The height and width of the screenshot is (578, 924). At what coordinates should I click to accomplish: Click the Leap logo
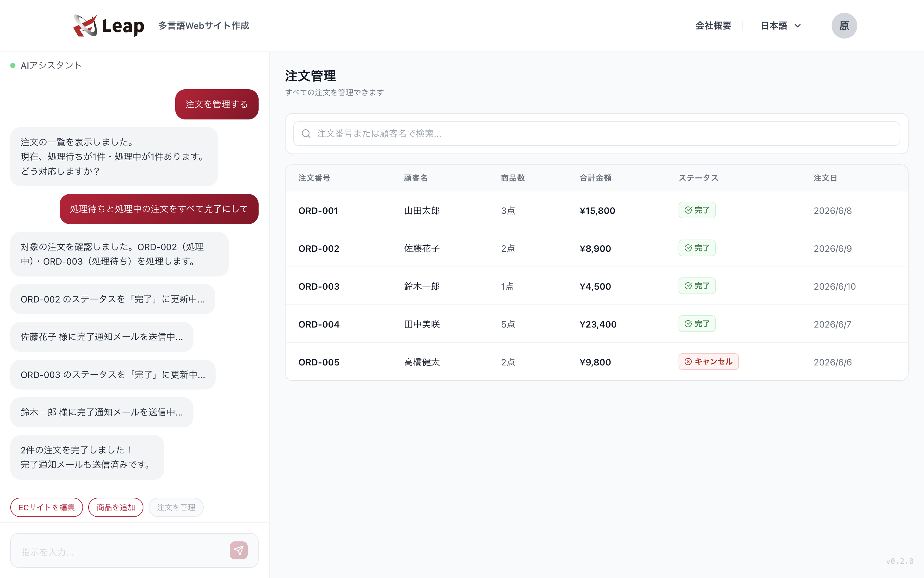click(x=109, y=26)
